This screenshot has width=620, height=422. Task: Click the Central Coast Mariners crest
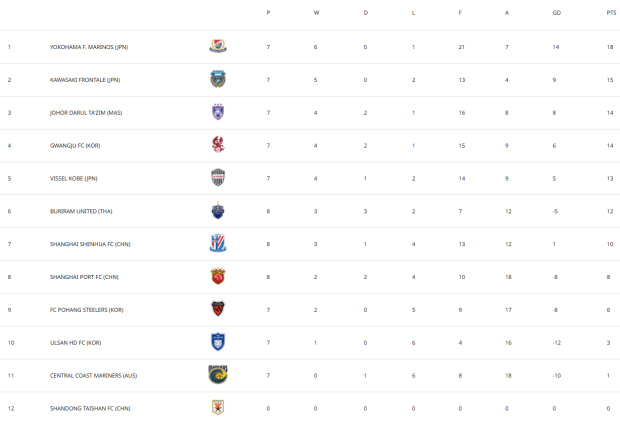click(218, 375)
